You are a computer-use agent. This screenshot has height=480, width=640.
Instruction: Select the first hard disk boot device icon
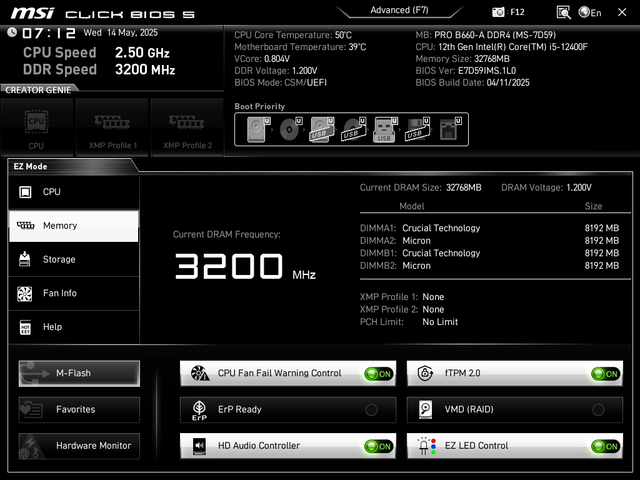point(258,129)
